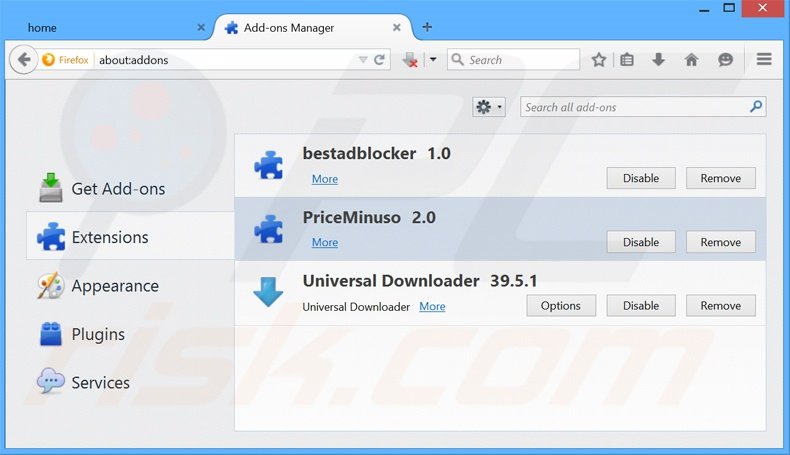
Task: Go to the Home page icon
Action: point(691,59)
